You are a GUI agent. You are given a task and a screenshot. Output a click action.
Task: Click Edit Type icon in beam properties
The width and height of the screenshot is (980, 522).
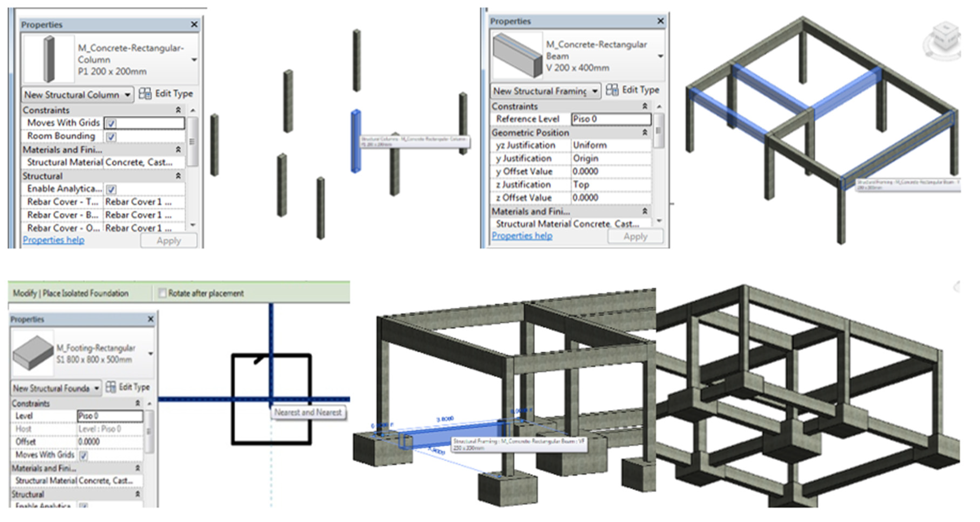612,90
